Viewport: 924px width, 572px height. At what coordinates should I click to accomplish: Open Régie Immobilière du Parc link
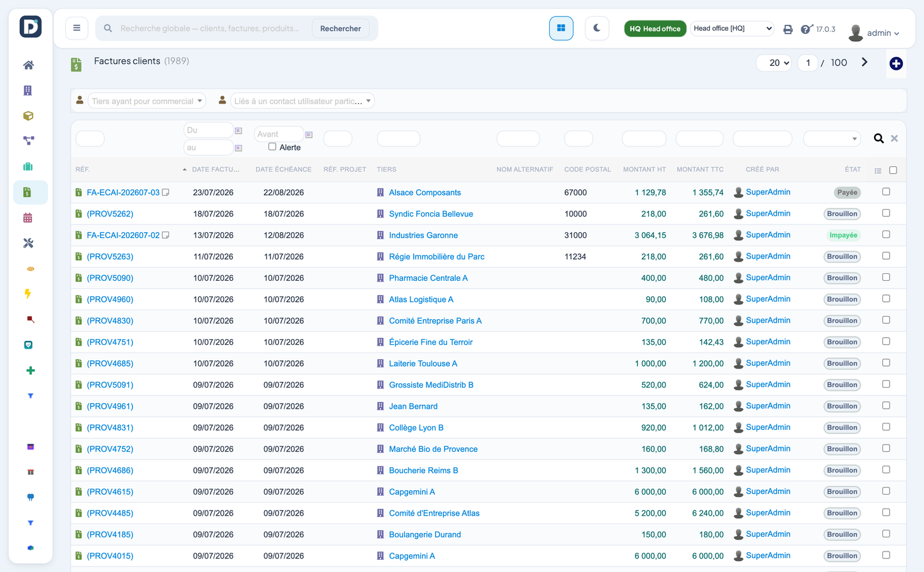point(437,257)
